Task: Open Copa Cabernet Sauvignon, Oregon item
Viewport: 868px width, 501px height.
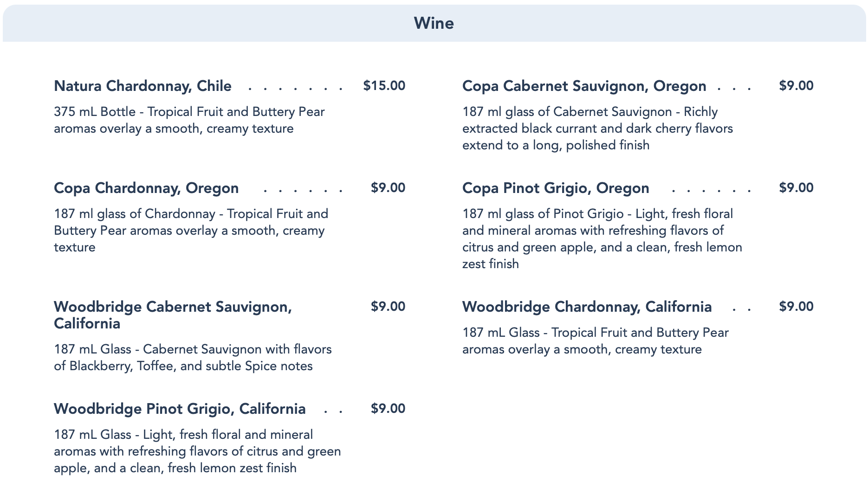Action: [584, 86]
